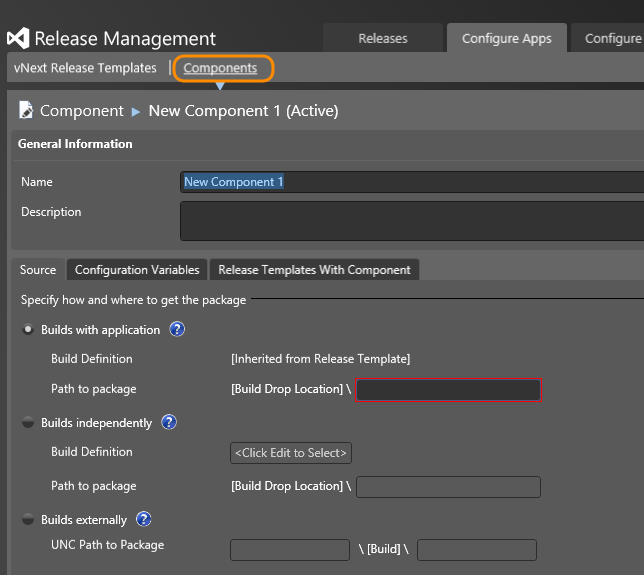The image size is (644, 575).
Task: Click 'Specify how and where to get the package'
Action: coord(133,300)
